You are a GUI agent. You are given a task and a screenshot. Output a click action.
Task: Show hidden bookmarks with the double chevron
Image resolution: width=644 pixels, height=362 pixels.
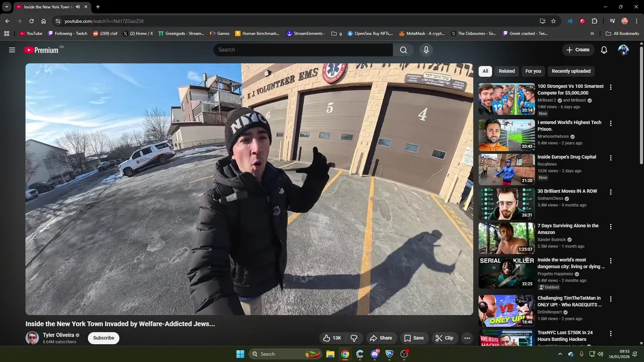[592, 34]
